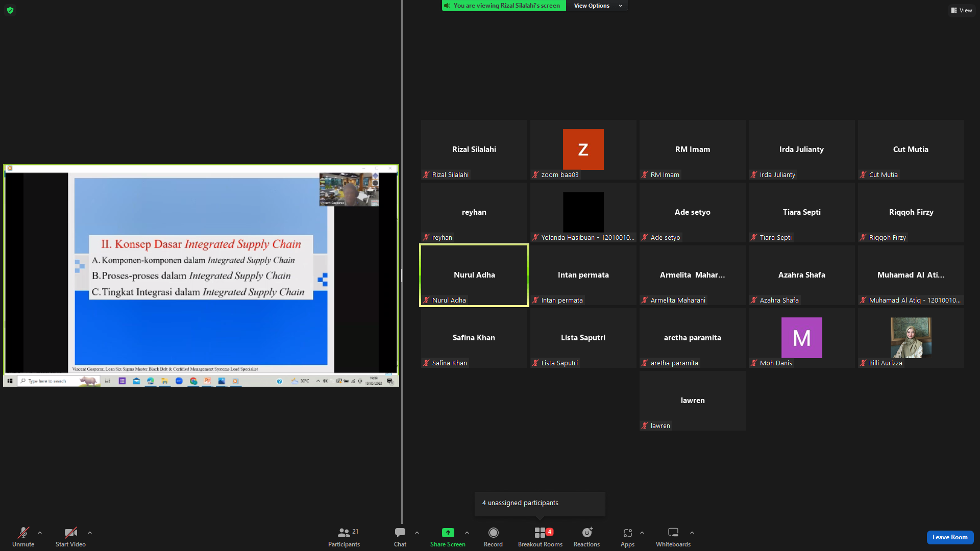
Task: Open View Options dropdown
Action: (x=597, y=6)
